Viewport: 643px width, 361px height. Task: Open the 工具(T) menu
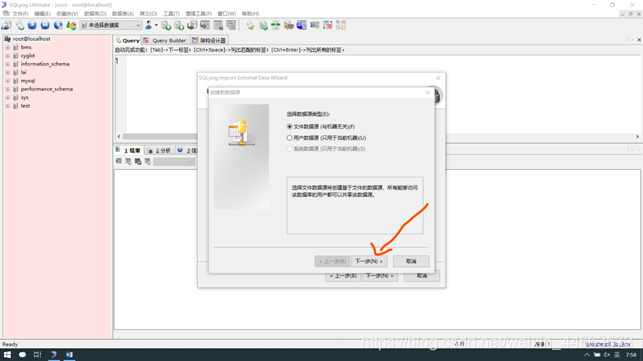171,14
